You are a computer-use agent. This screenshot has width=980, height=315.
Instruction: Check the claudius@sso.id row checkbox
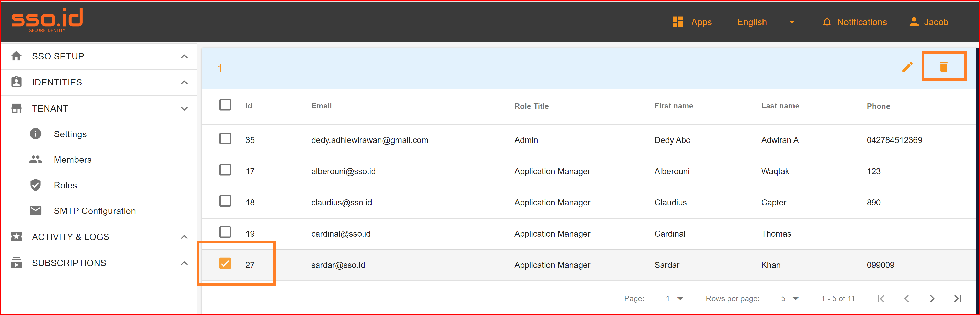point(225,201)
